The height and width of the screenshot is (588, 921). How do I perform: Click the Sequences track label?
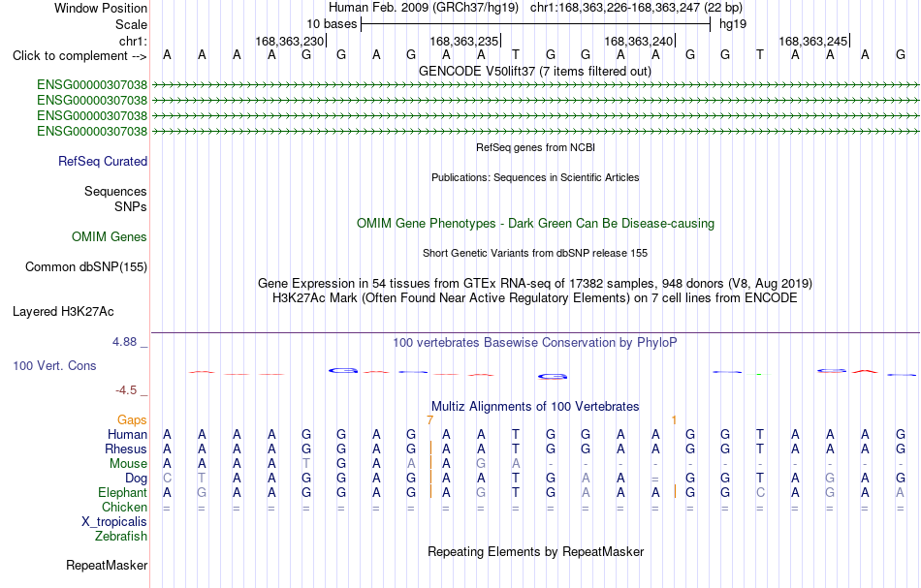(x=115, y=191)
